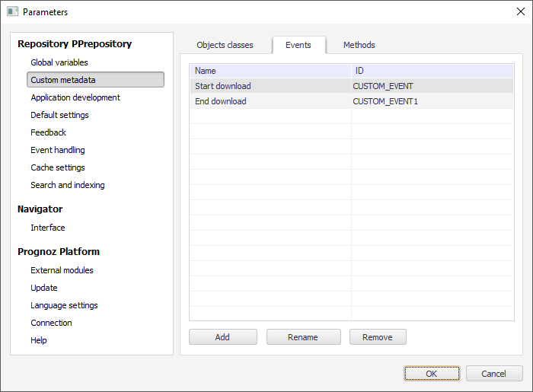Open Language settings page
The image size is (533, 392).
tap(64, 305)
